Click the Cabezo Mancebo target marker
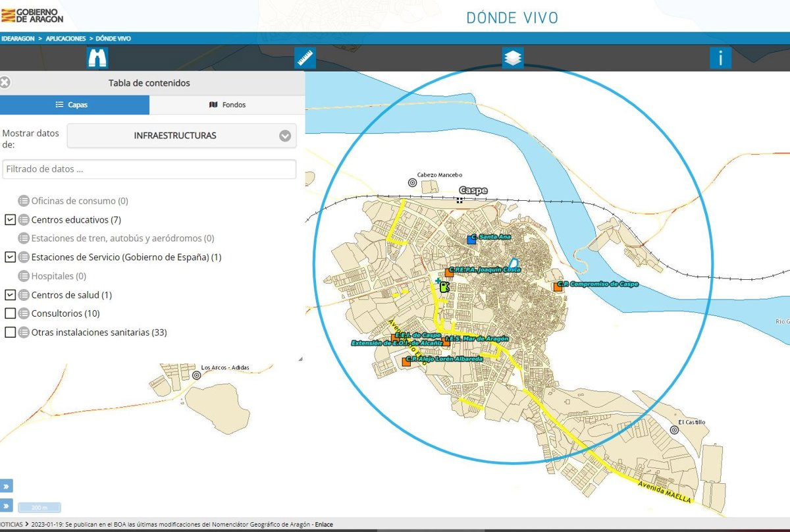Screen dimensions: 790x532 point(413,183)
